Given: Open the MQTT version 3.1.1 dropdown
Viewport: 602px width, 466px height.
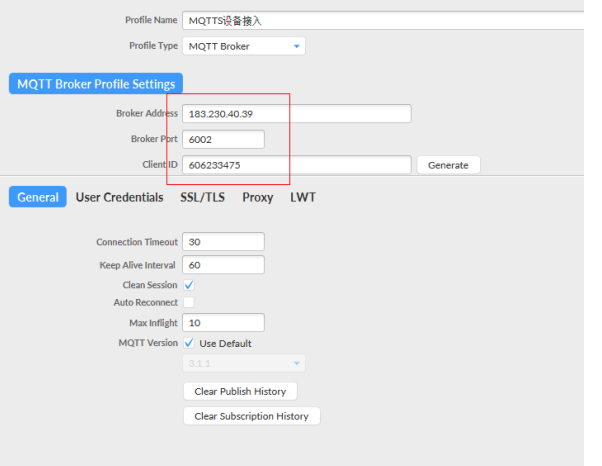Looking at the screenshot, I should [244, 363].
